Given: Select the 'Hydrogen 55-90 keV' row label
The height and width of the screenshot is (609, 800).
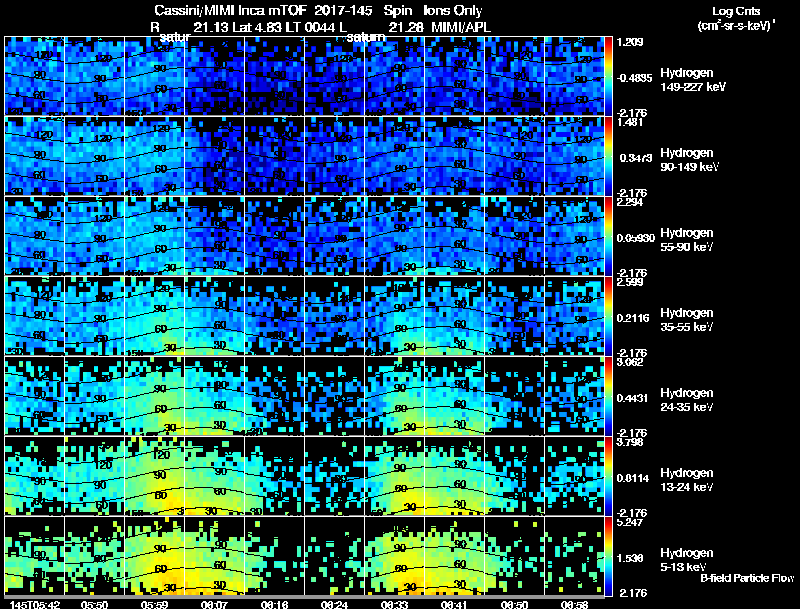Looking at the screenshot, I should pos(687,240).
